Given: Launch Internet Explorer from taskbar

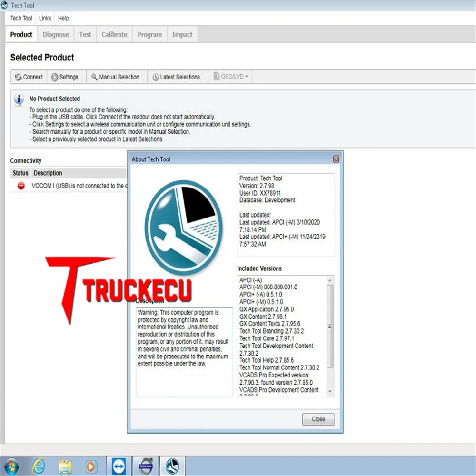Looking at the screenshot, I should point(39,466).
